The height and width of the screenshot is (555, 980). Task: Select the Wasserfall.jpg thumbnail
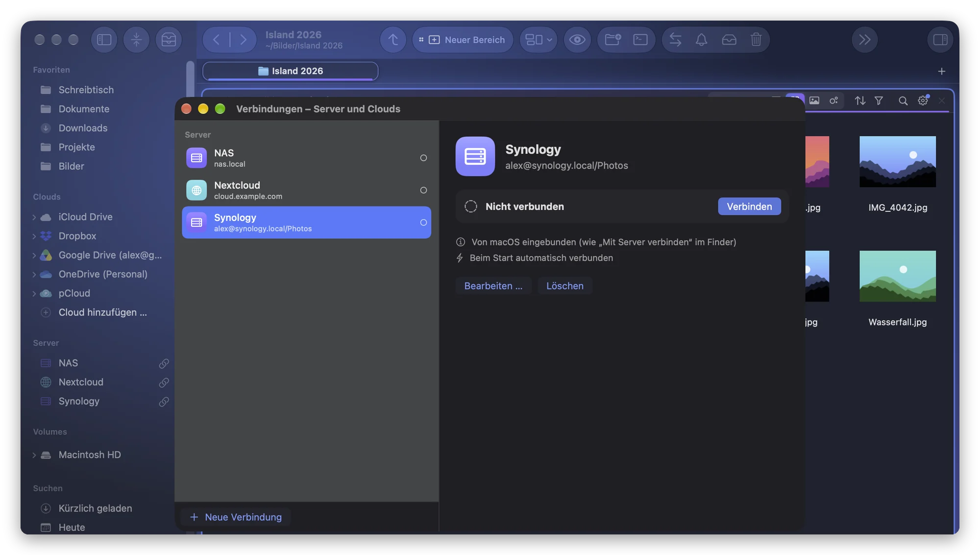pyautogui.click(x=898, y=276)
